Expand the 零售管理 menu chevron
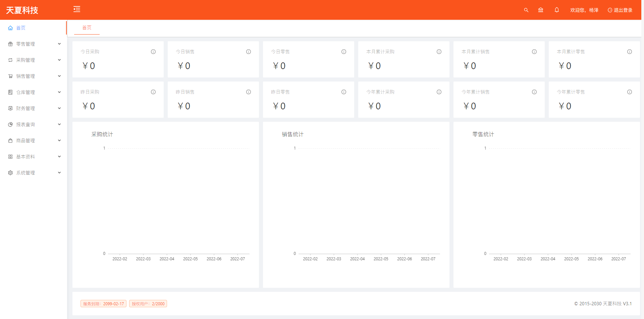This screenshot has width=644, height=319. (x=59, y=44)
